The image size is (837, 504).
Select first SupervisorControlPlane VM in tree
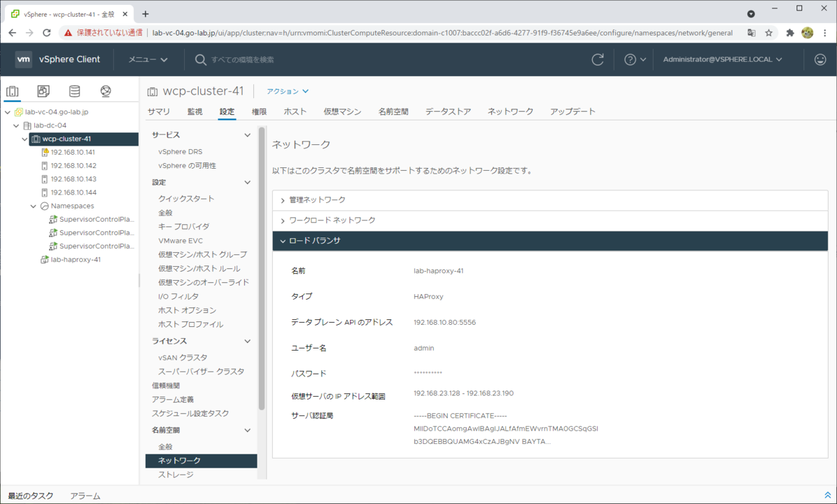(x=97, y=219)
